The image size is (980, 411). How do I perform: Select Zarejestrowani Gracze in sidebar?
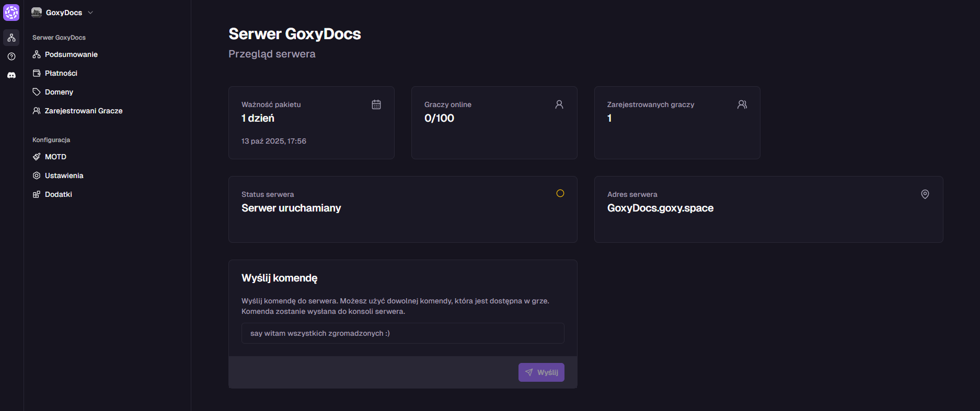(x=83, y=111)
